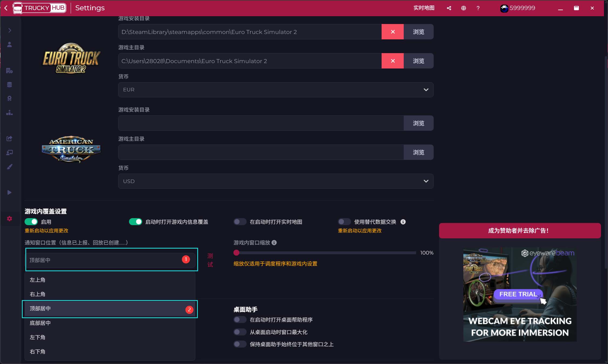Show info for 使用替代数据交换
Viewport: 608px width, 364px height.
[x=403, y=222]
